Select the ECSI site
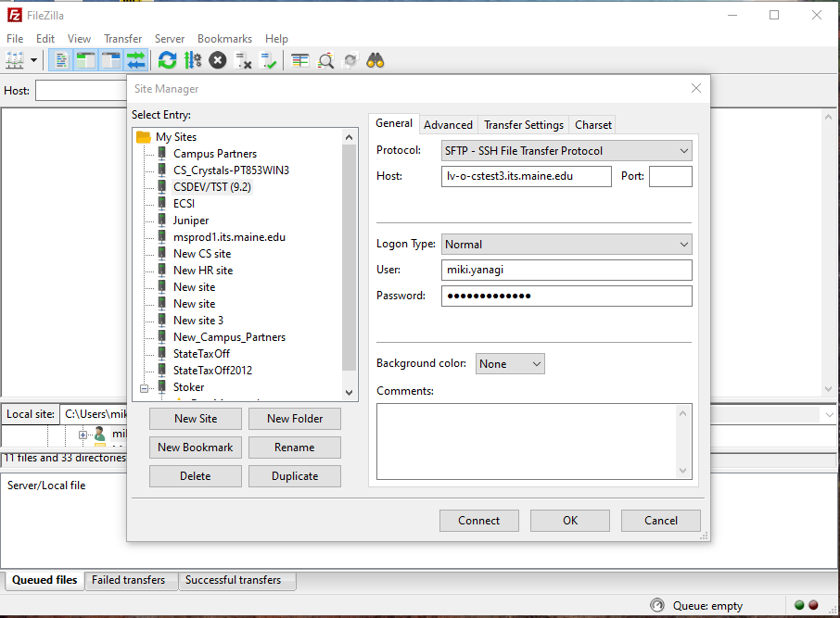The image size is (840, 618). [x=184, y=204]
